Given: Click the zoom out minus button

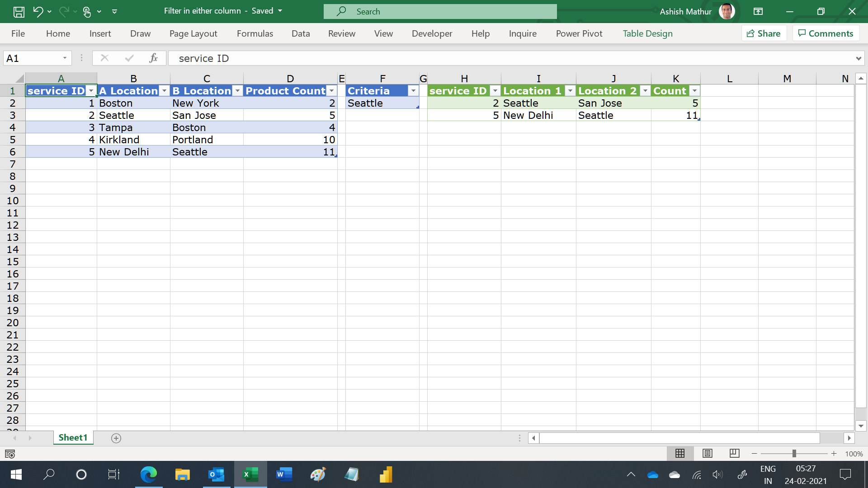Looking at the screenshot, I should click(x=754, y=453).
